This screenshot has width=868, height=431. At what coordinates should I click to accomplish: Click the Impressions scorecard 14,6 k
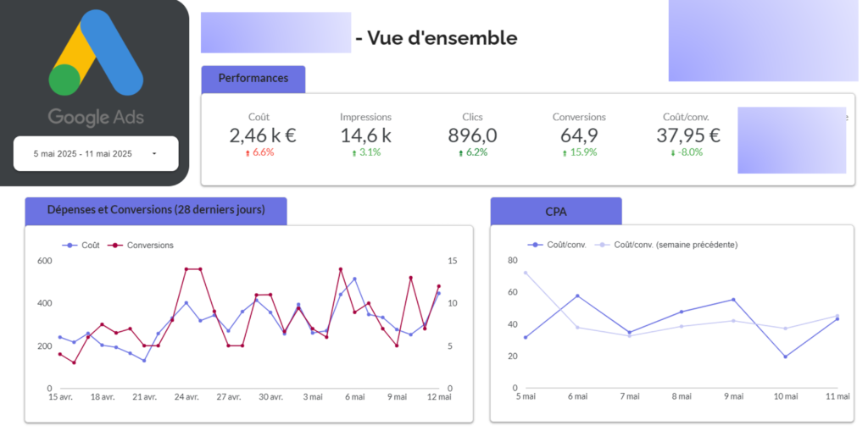365,135
